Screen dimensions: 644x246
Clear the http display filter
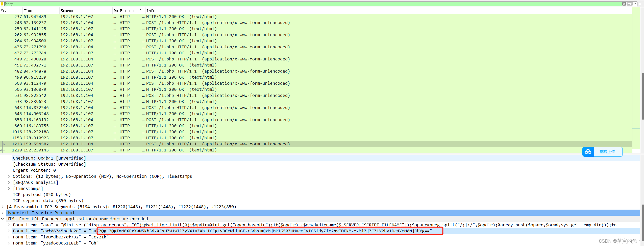[624, 4]
